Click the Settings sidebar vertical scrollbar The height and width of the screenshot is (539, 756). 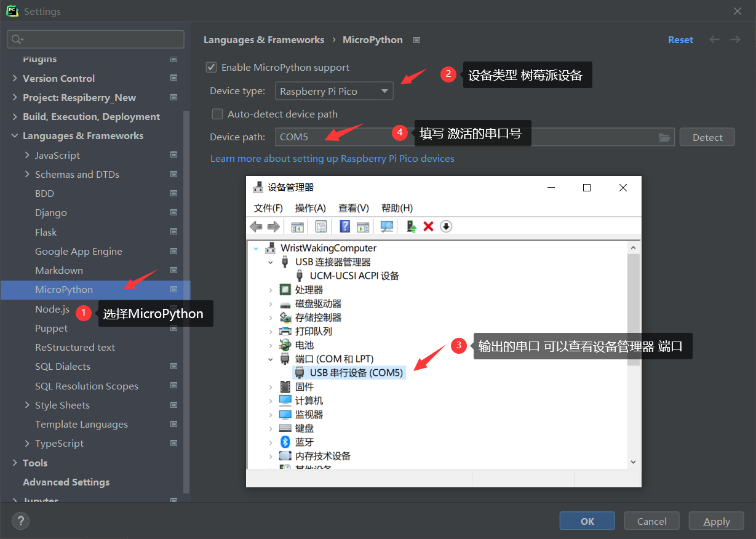coord(187,301)
